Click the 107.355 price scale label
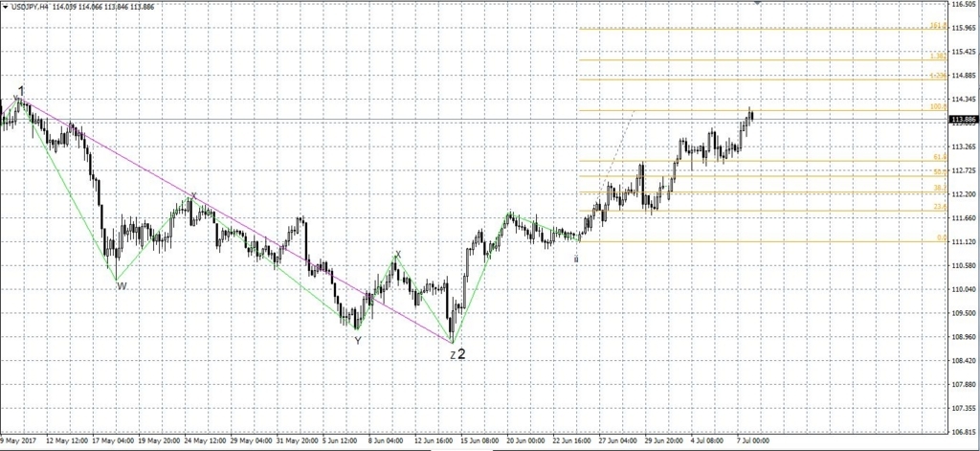The width and height of the screenshot is (980, 451). coord(965,409)
